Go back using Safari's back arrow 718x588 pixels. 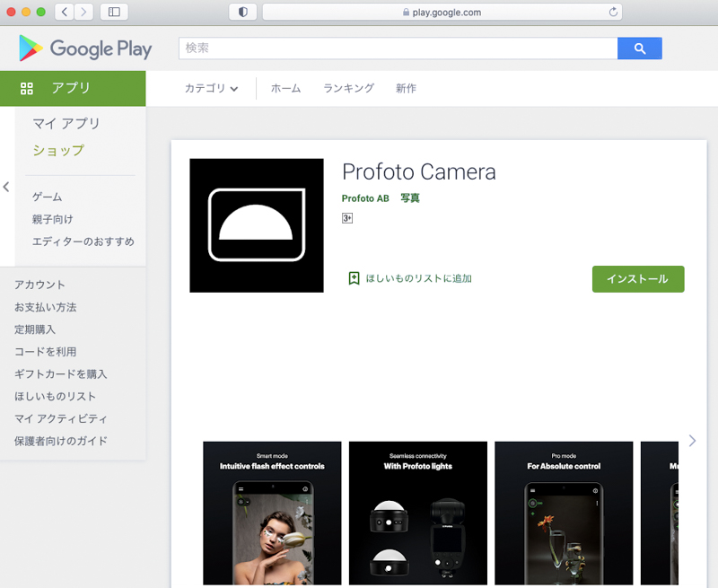coord(64,12)
